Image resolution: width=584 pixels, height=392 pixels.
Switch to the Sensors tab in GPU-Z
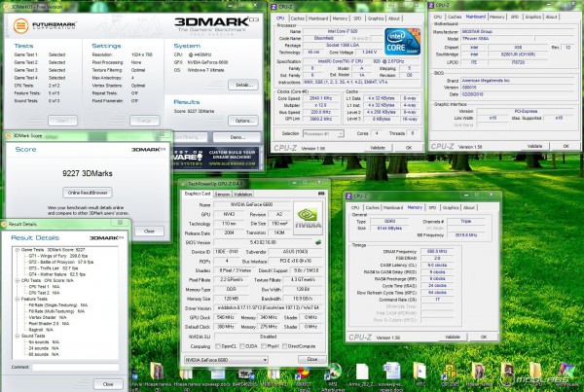pos(221,193)
